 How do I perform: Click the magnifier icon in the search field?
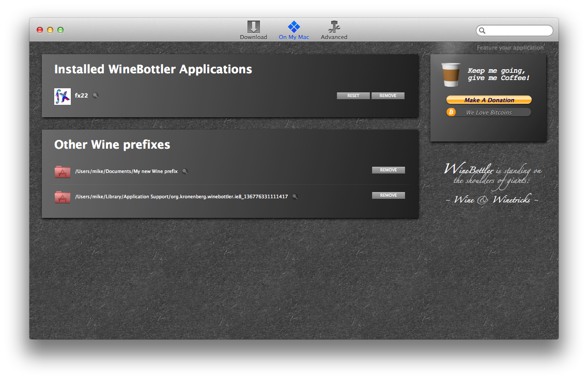click(x=482, y=31)
